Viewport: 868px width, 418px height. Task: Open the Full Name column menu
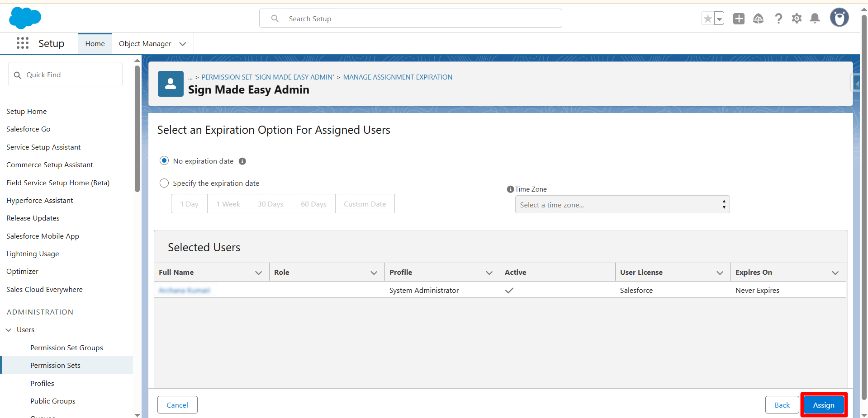(x=259, y=272)
